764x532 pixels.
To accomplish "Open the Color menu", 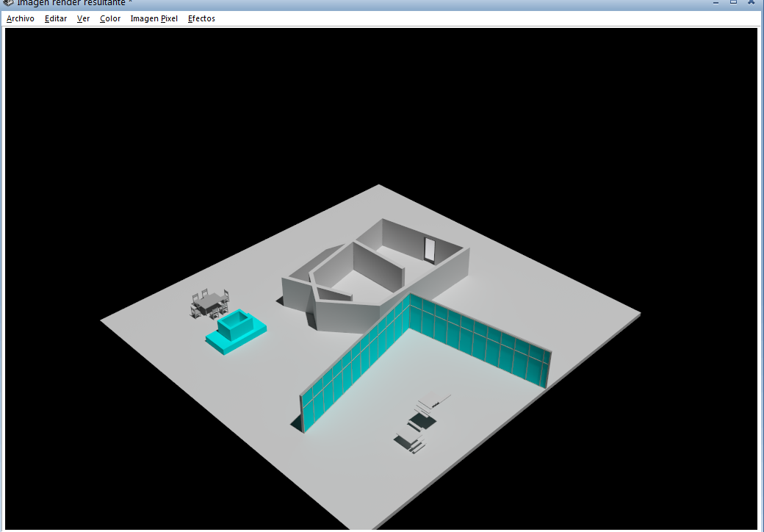I will coord(109,18).
